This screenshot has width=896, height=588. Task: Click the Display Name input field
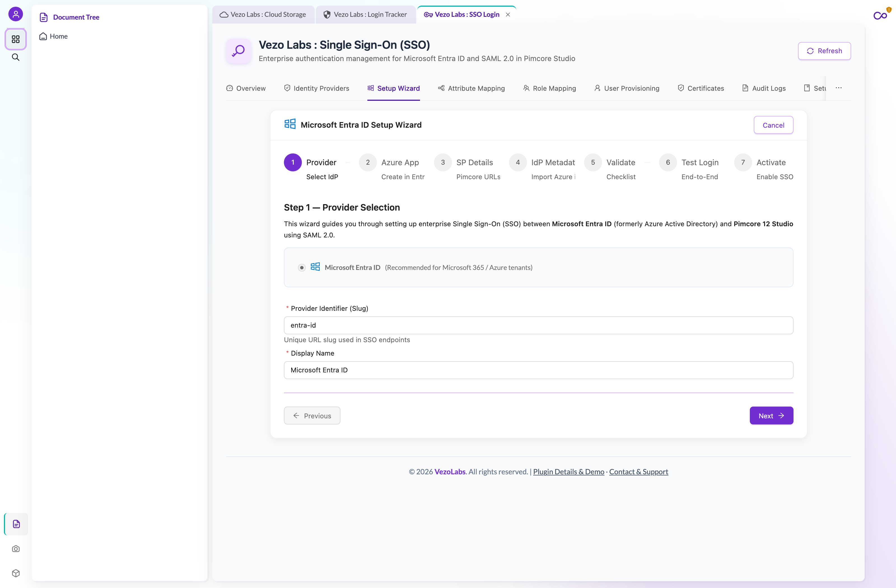point(538,370)
